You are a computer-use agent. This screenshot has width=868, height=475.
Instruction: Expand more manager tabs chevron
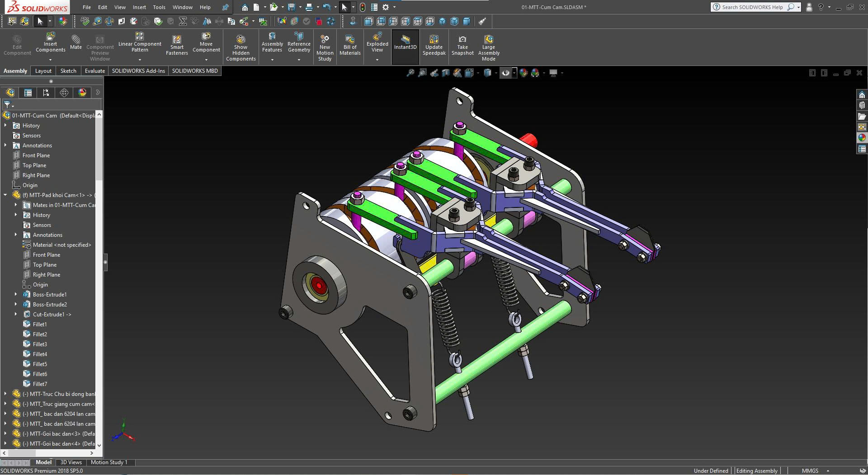tap(98, 93)
